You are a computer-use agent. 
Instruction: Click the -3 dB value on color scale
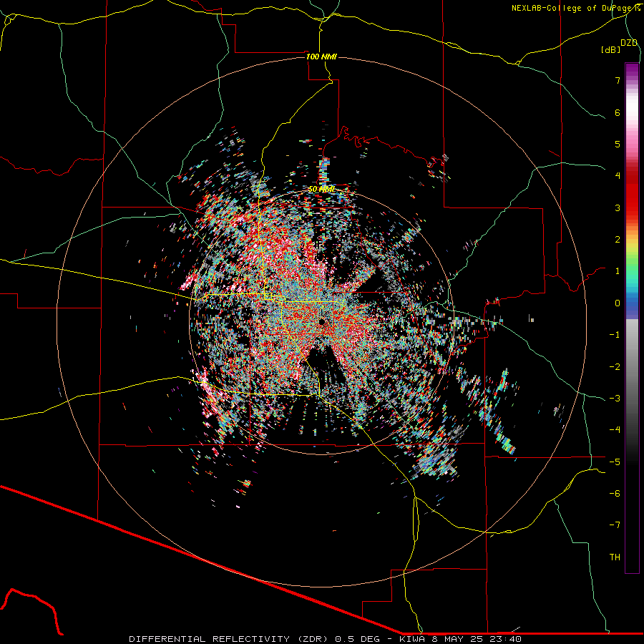(x=615, y=399)
